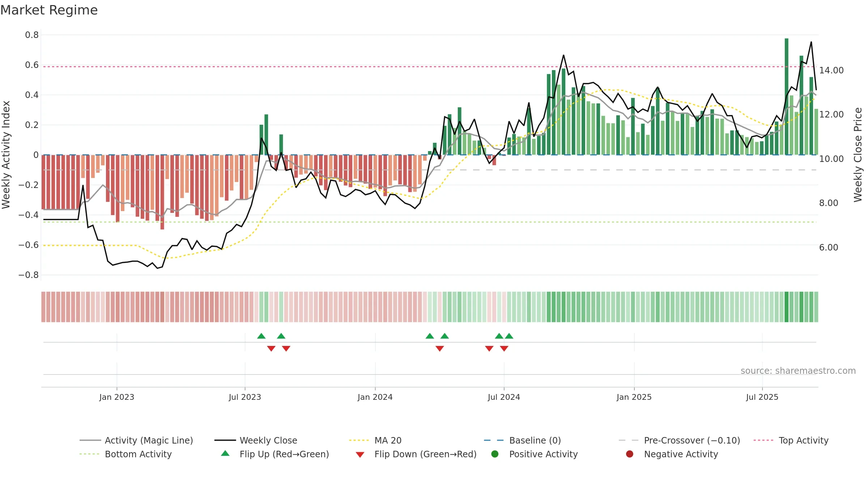Image resolution: width=868 pixels, height=488 pixels.
Task: Click the Jul 2025 x-axis label
Action: 762,397
